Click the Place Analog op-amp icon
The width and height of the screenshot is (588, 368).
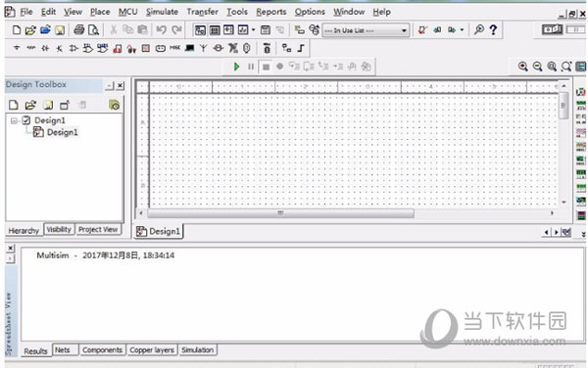[73, 48]
